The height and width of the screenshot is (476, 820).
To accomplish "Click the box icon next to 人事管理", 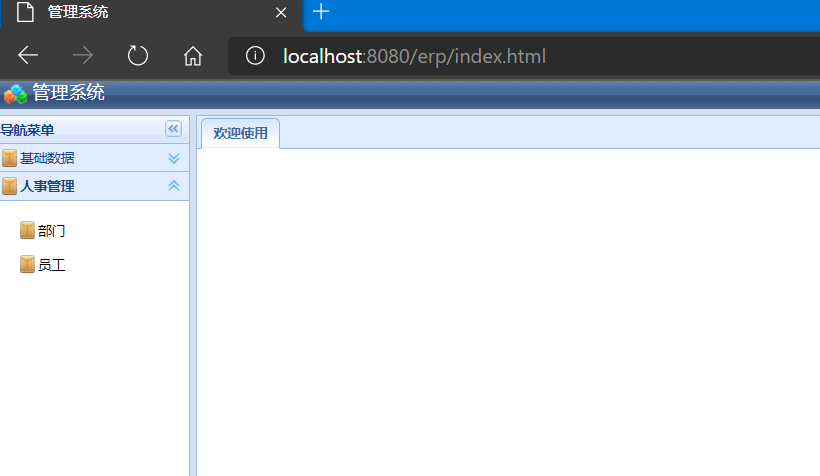I will coord(9,186).
